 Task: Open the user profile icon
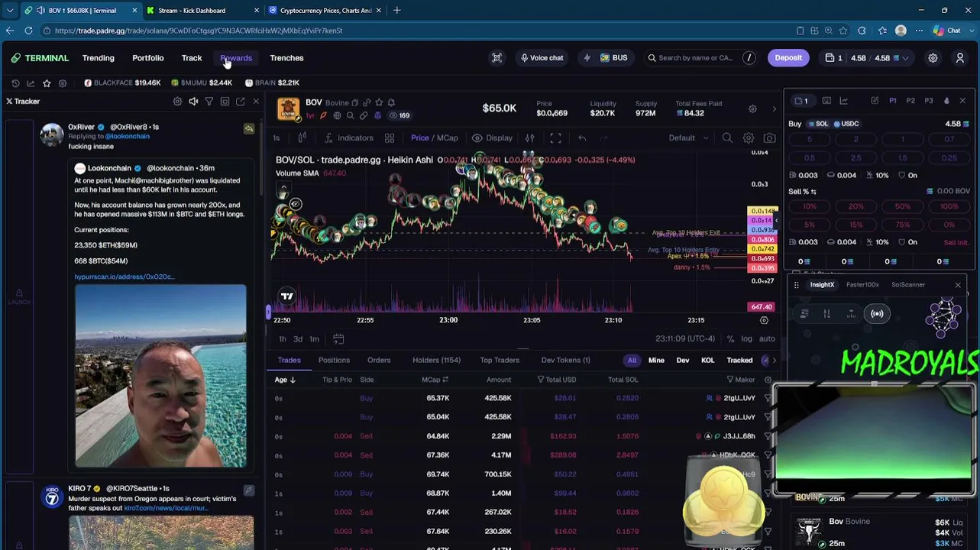click(x=960, y=58)
